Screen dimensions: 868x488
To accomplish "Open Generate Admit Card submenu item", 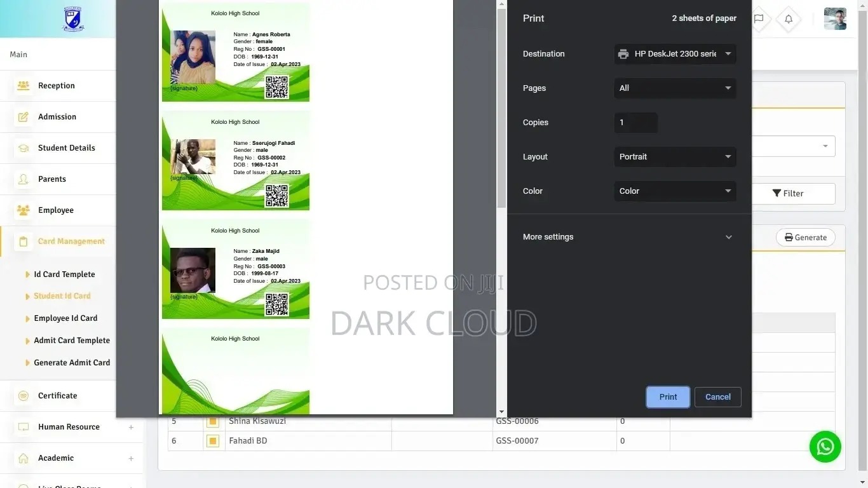I will point(72,363).
